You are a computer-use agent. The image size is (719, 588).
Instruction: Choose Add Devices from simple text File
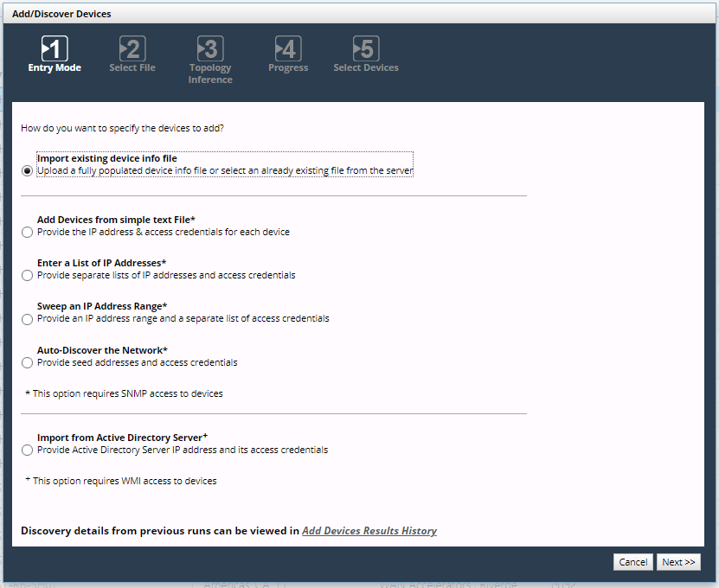[x=28, y=233]
